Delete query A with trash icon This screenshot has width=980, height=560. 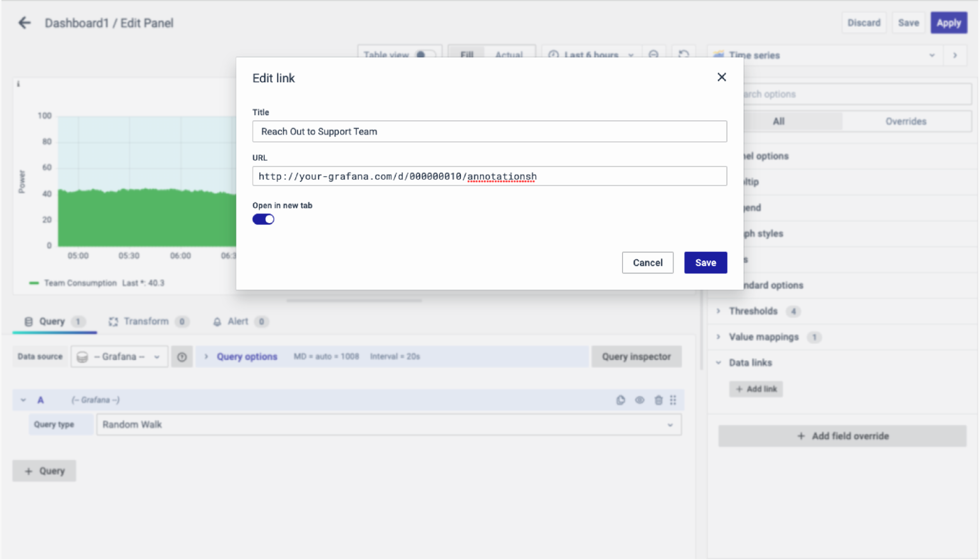click(x=658, y=400)
